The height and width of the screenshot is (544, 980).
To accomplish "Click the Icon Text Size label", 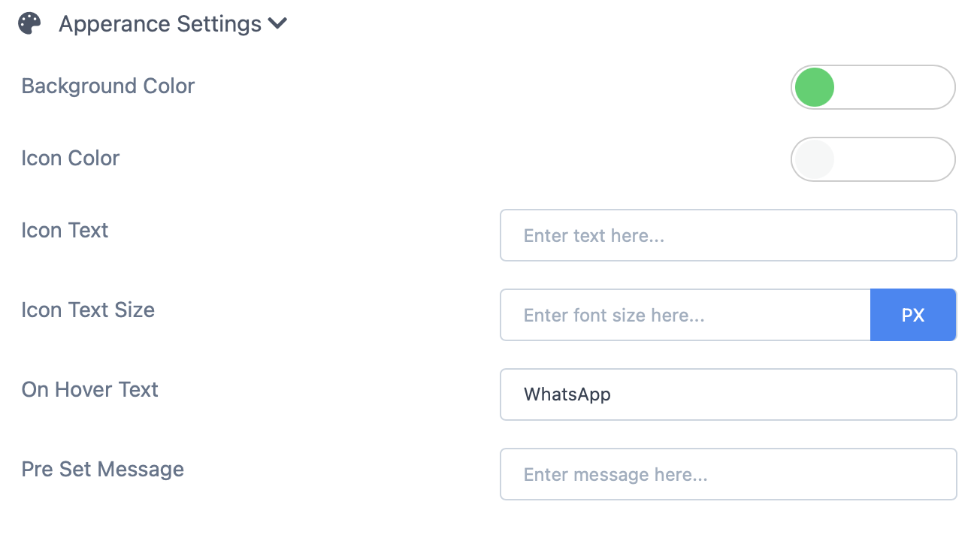I will pyautogui.click(x=88, y=310).
